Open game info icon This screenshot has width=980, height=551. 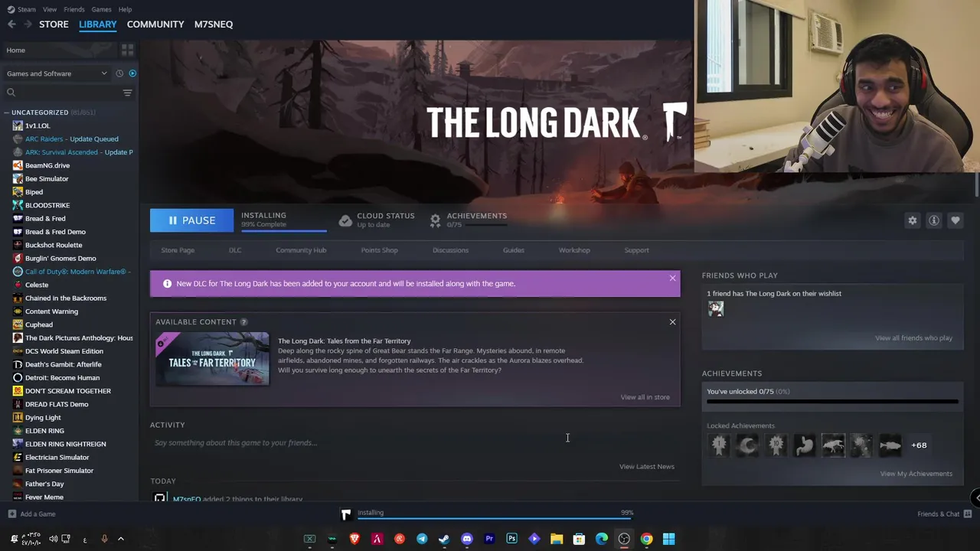pos(934,220)
